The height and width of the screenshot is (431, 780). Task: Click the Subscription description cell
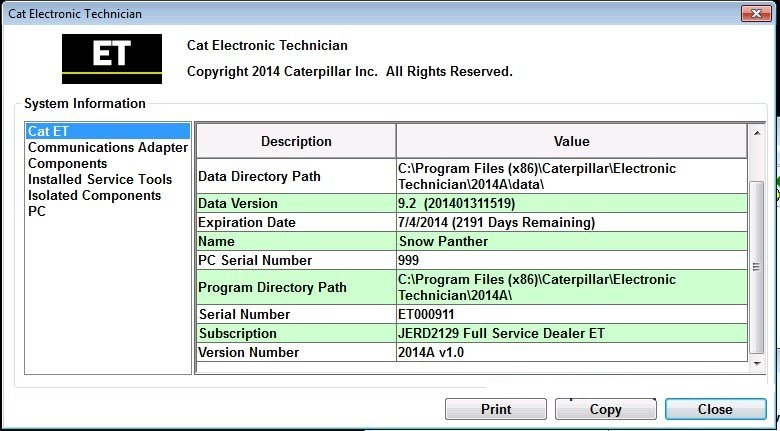point(296,333)
